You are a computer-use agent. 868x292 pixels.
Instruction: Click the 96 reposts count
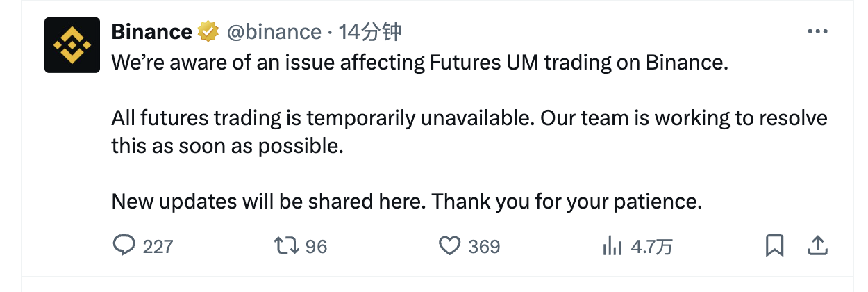click(x=316, y=246)
